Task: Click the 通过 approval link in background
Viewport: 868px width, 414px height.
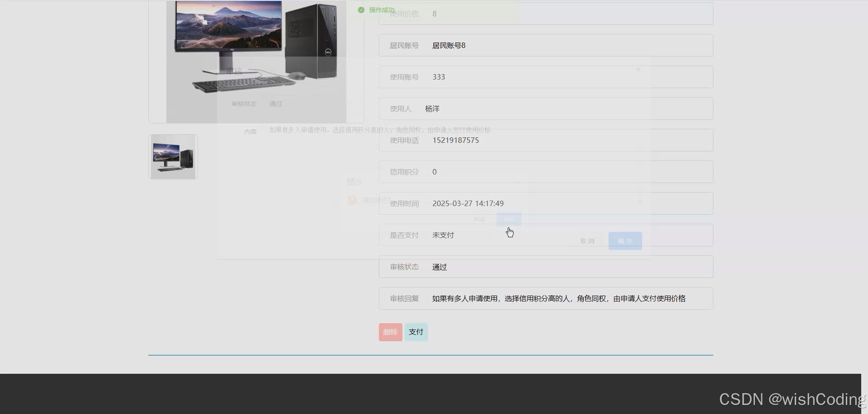Action: (x=276, y=103)
